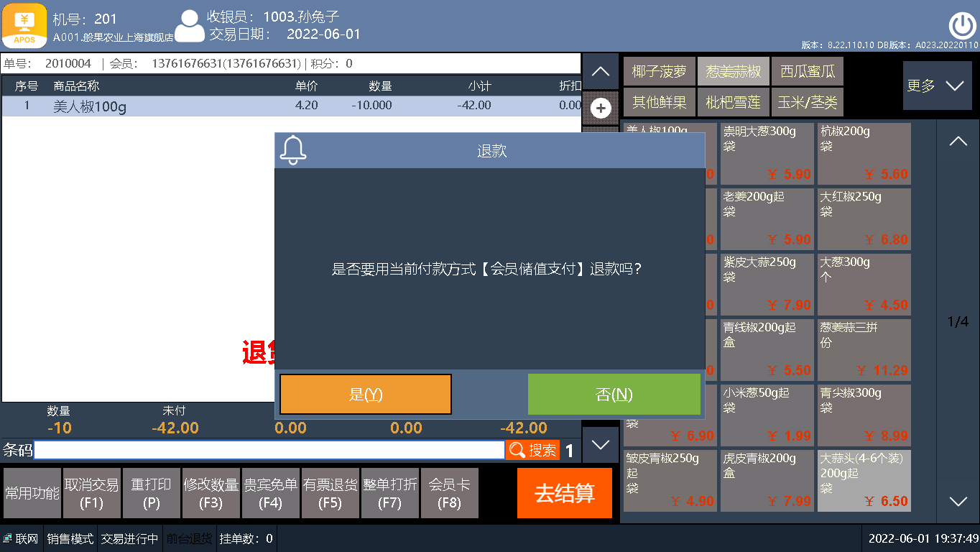This screenshot has height=552, width=980.
Task: Click the cashier user avatar icon
Action: point(190,27)
